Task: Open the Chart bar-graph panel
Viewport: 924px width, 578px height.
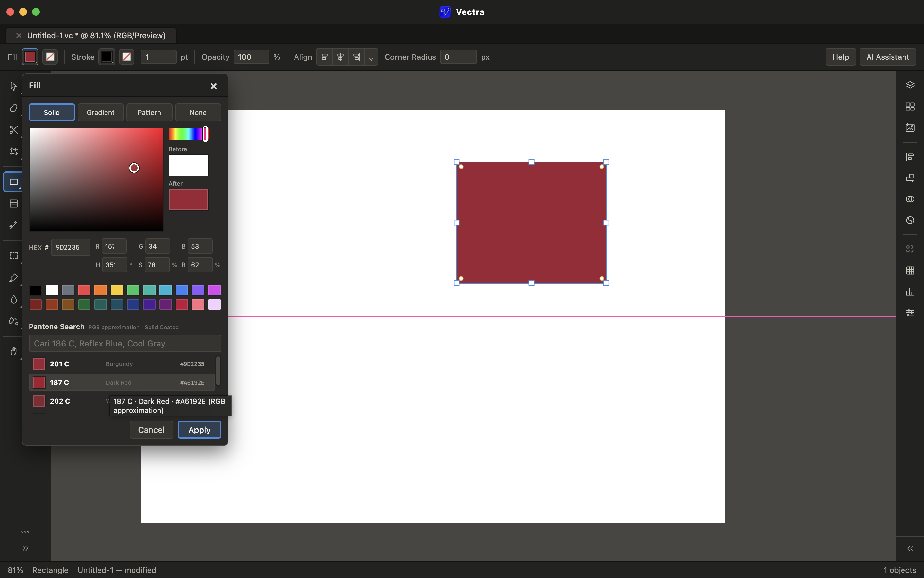Action: (x=910, y=292)
